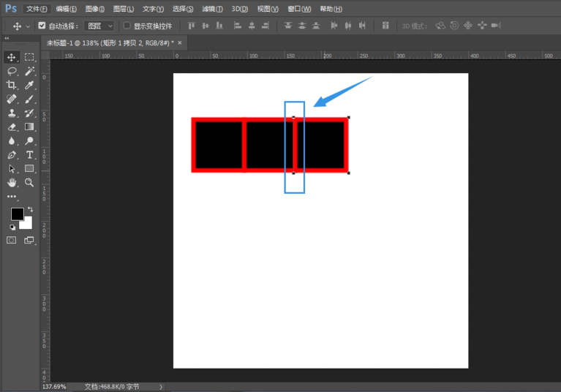This screenshot has height=392, width=561.
Task: Select the Zoom tool in toolbox
Action: tap(29, 182)
